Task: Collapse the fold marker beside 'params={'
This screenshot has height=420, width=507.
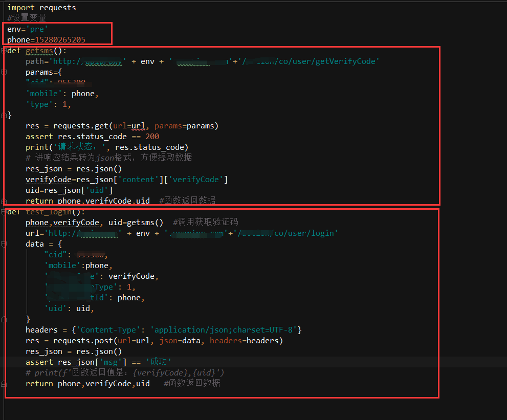Action: (4, 73)
